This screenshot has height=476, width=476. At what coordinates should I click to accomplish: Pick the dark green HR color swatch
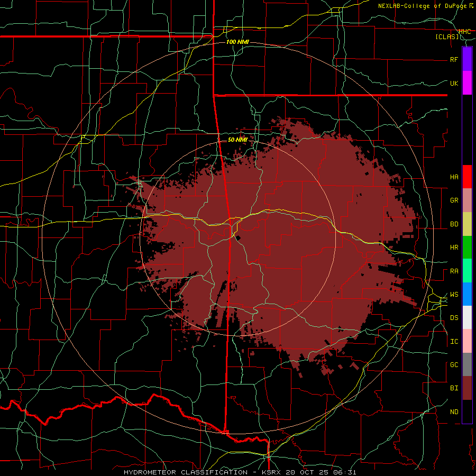click(467, 248)
